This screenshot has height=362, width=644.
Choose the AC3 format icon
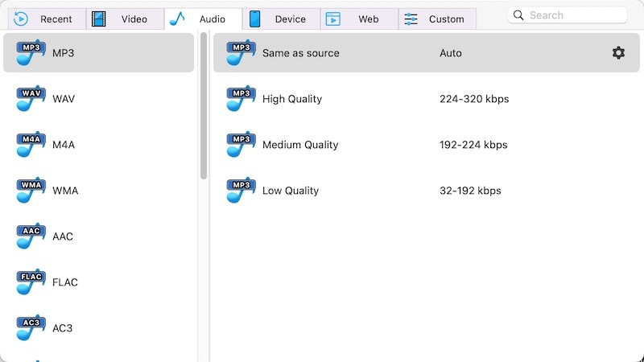(31, 328)
